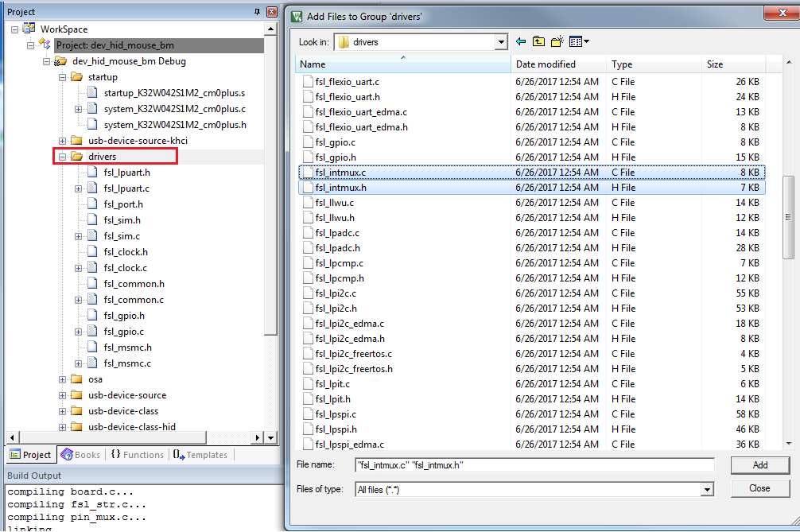
Task: Click the drivers folder icon in the tree
Action: tap(77, 157)
